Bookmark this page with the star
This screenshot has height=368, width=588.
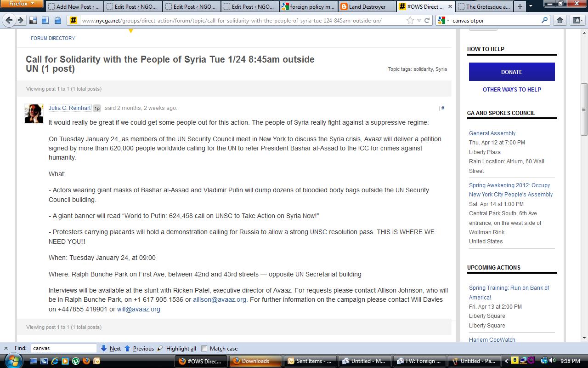[x=410, y=20]
